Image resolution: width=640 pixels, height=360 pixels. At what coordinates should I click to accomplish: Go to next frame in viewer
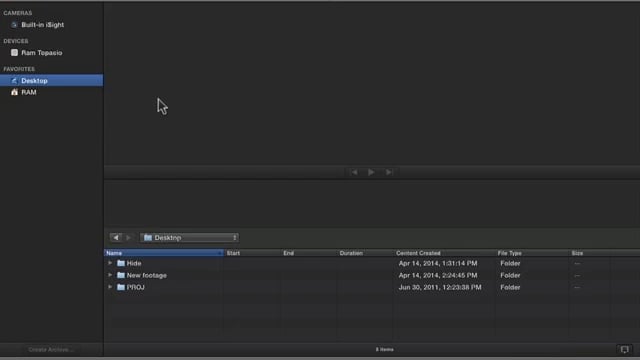389,172
